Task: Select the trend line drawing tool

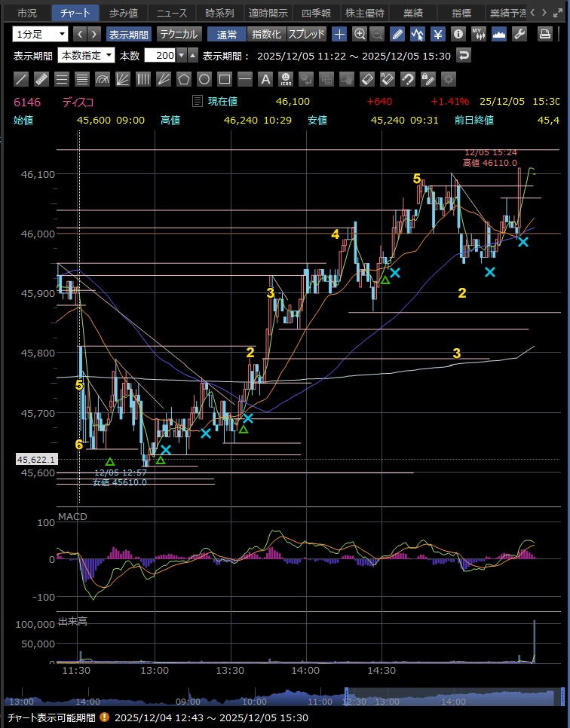Action: 21,78
